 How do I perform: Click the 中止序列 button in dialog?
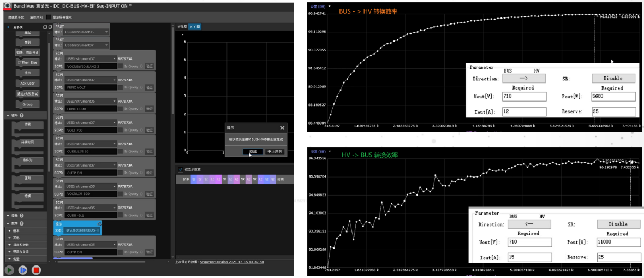click(x=273, y=151)
